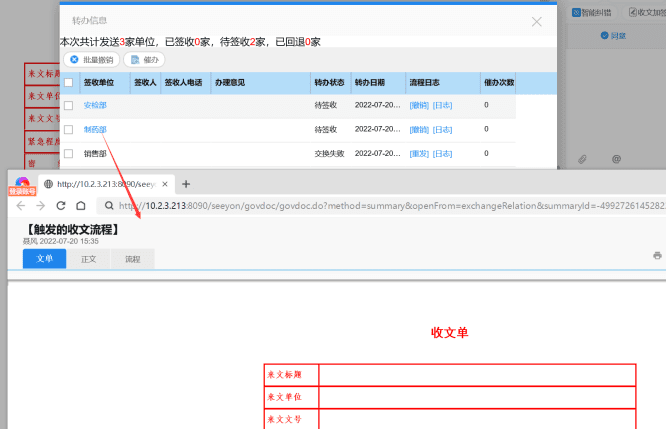Click the 批量撤销 batch revoke button
This screenshot has width=666, height=429.
tap(91, 59)
